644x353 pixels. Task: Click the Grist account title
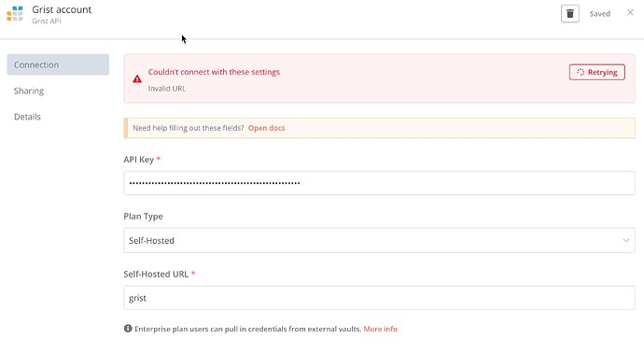[x=62, y=9]
